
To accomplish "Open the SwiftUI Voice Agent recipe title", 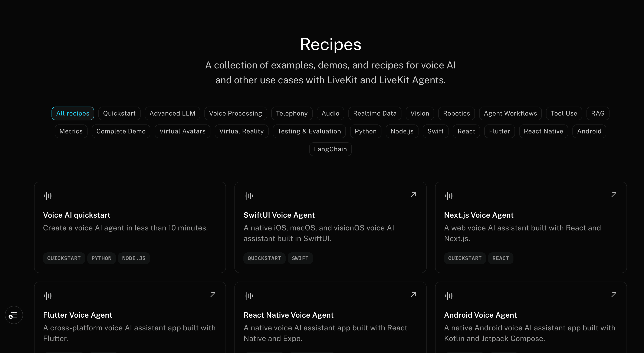I will (279, 215).
